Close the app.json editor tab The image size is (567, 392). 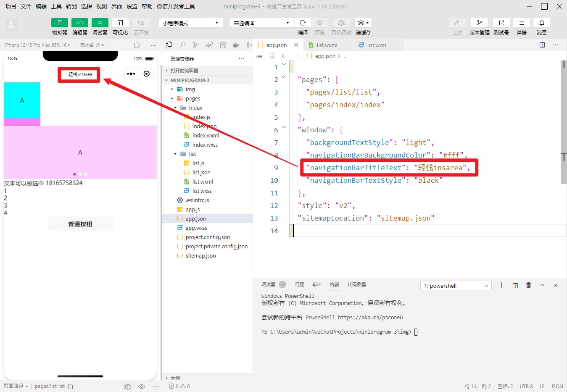(x=296, y=45)
